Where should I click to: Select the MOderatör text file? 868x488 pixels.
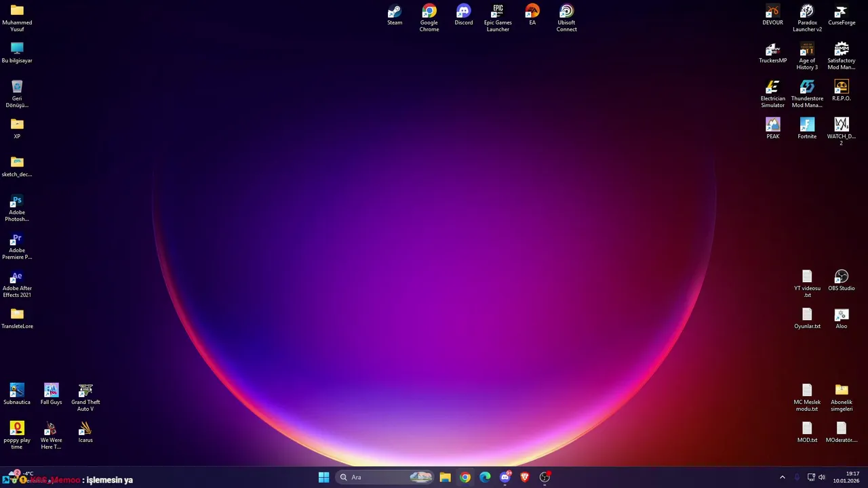pos(842,432)
